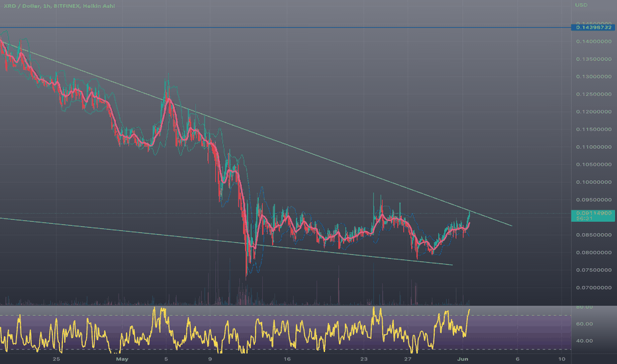Click the date label 25
Viewport: 617px width, 364px height.
(56, 359)
